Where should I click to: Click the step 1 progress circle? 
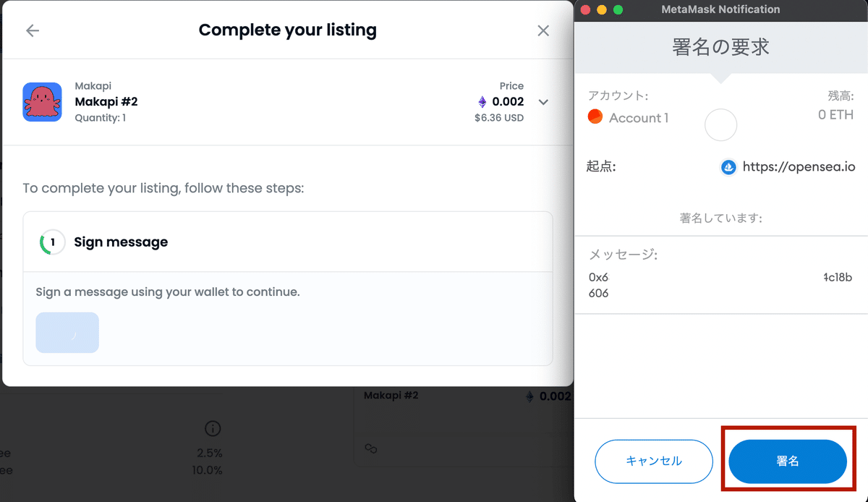click(x=52, y=242)
